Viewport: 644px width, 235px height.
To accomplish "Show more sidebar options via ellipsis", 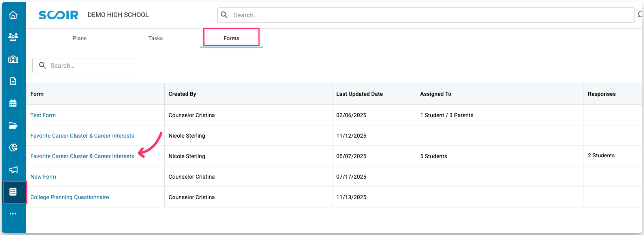I will pyautogui.click(x=13, y=214).
